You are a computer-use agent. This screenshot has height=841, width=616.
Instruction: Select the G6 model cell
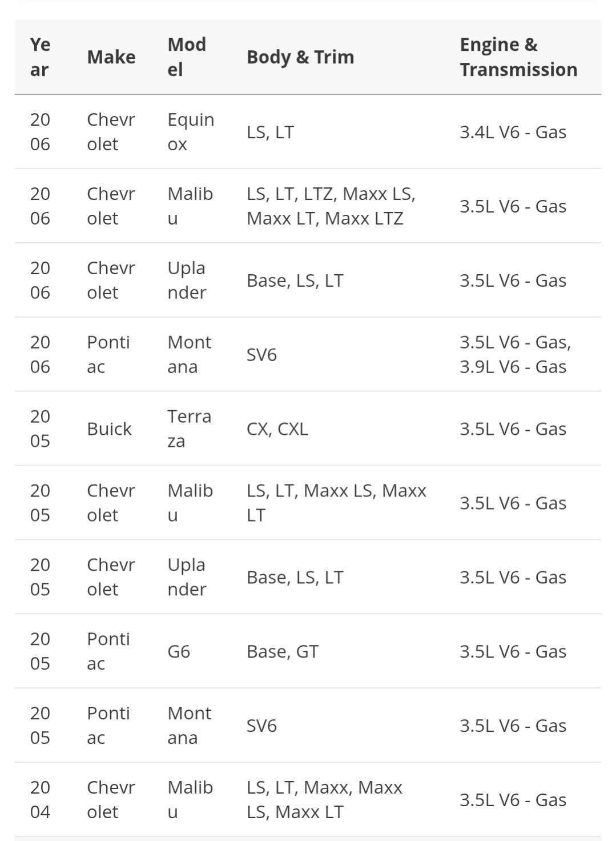click(x=179, y=651)
